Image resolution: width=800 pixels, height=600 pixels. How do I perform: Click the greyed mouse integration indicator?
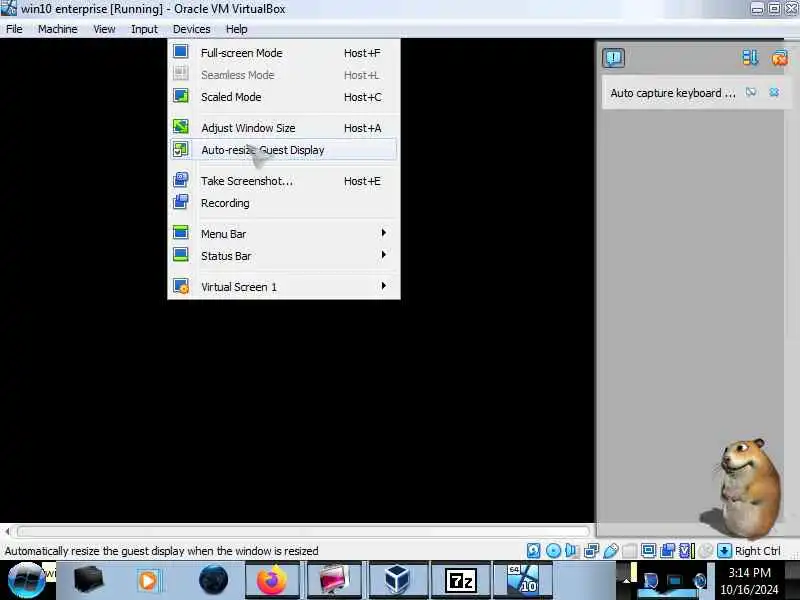point(706,551)
